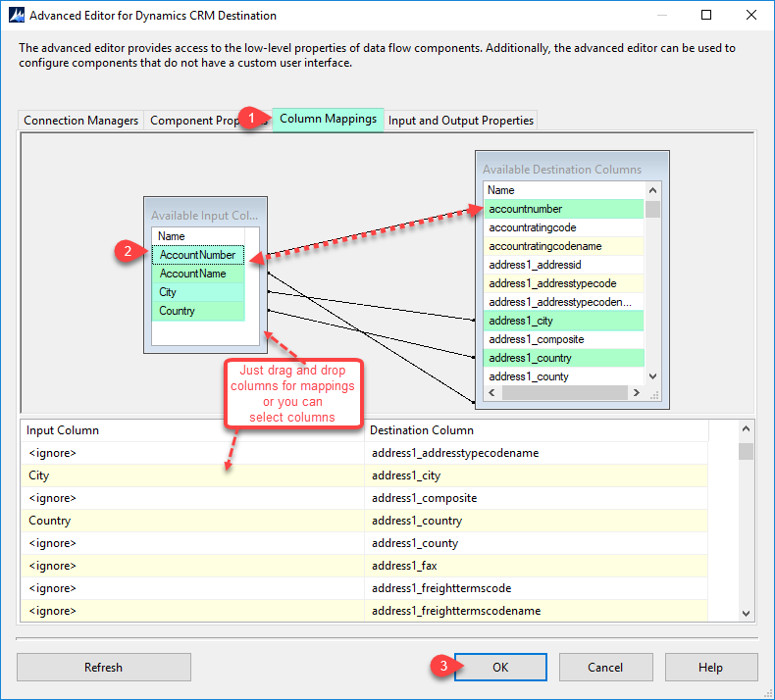The width and height of the screenshot is (775, 700).
Task: Select address1_county in destination columns list
Action: pos(563,376)
